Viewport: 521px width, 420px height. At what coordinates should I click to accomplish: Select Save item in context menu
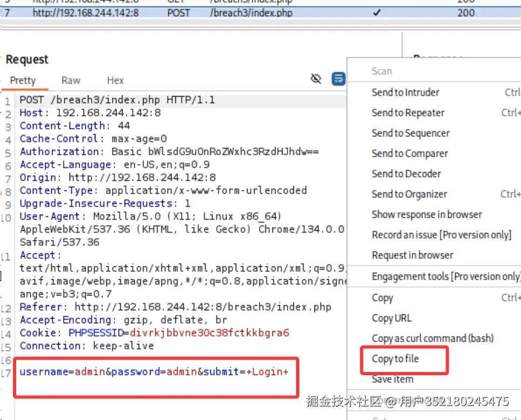pyautogui.click(x=393, y=379)
